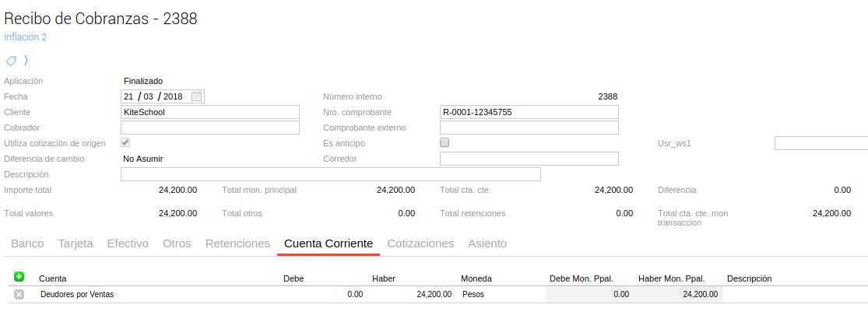Enable the Es anticipo checkbox
Viewport: 868px width, 336px height.
[445, 143]
